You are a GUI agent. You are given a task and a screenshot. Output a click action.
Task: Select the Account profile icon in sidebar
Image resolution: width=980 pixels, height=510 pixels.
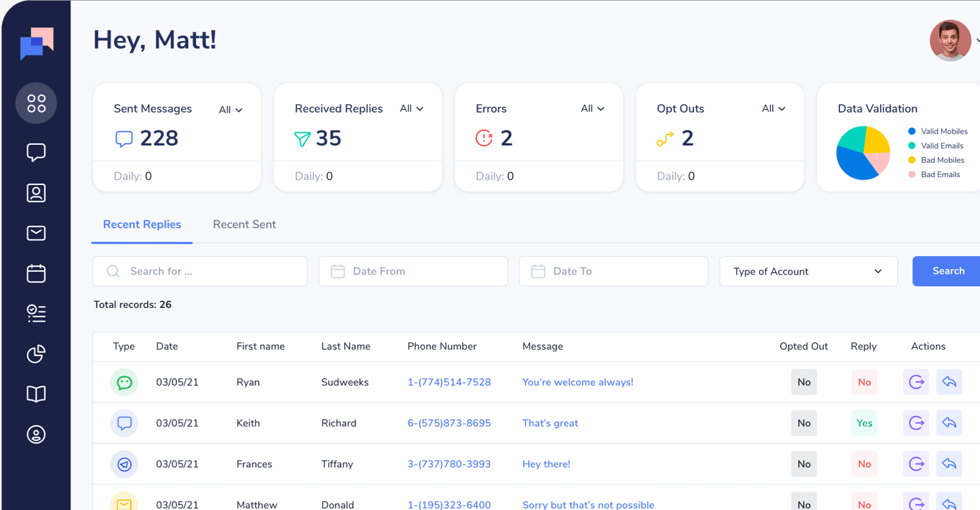pyautogui.click(x=36, y=434)
